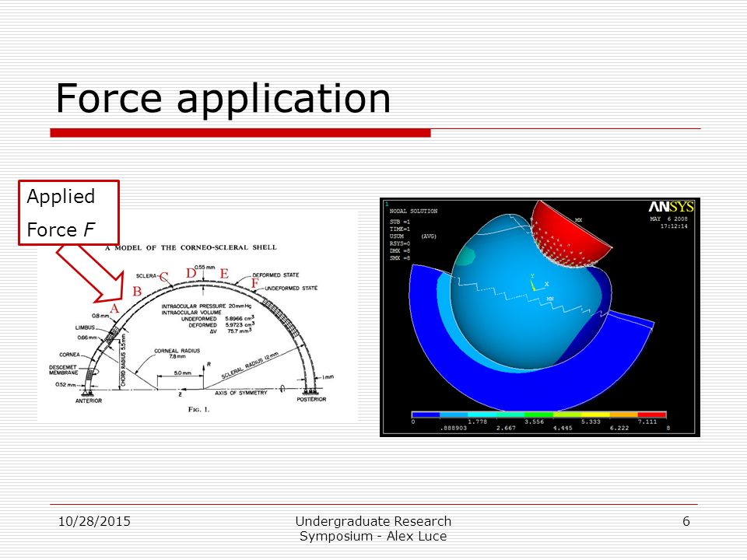Click the 'LIMBUS' label in the diagram

(85, 327)
